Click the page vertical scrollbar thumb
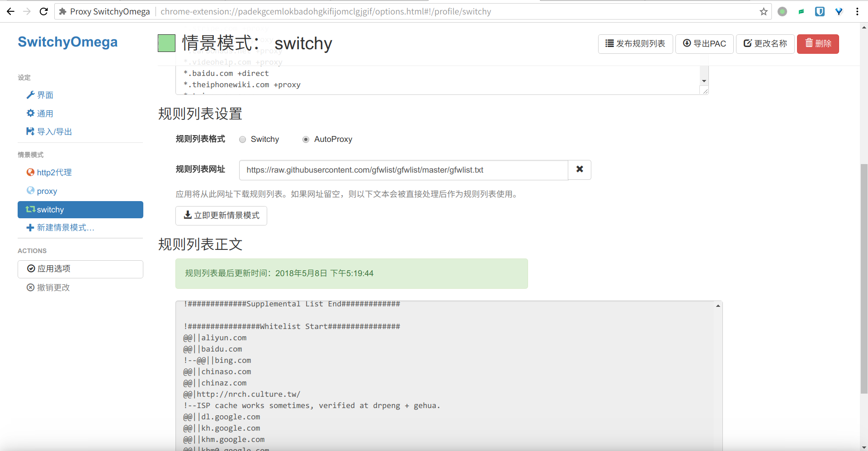Viewport: 868px width, 451px height. point(864,278)
